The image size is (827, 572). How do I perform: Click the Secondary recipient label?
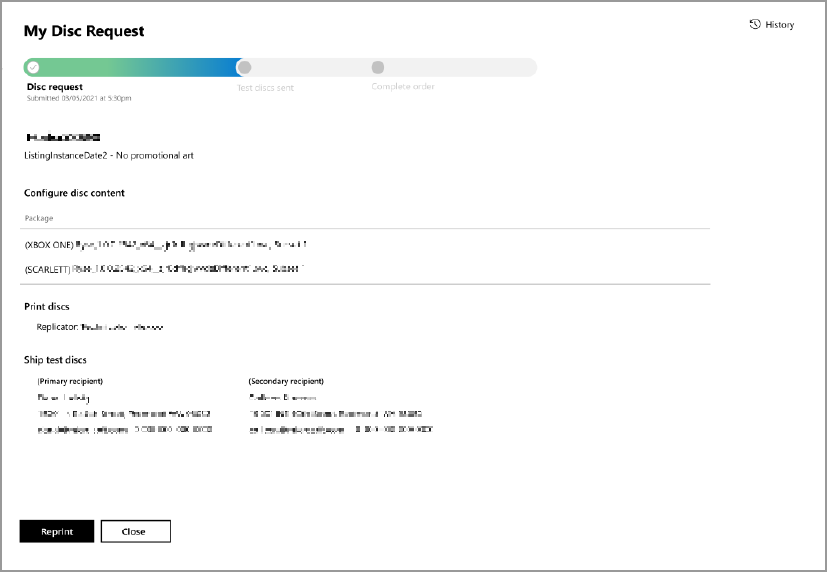coord(286,381)
